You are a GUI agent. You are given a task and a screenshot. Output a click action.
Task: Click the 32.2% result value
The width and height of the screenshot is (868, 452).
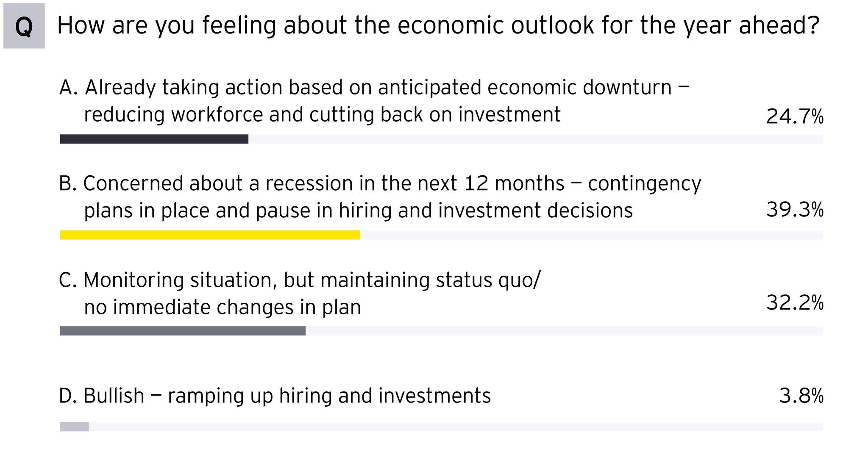coord(795,303)
